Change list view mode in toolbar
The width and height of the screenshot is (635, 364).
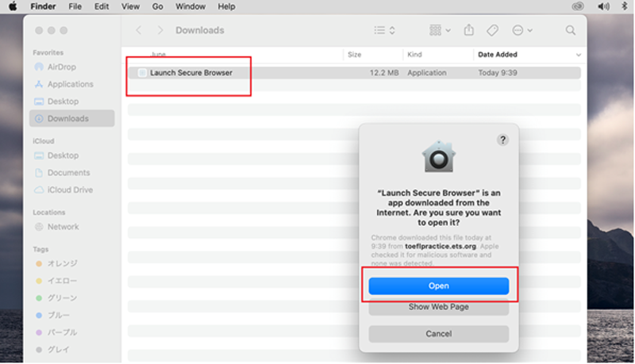(x=384, y=30)
